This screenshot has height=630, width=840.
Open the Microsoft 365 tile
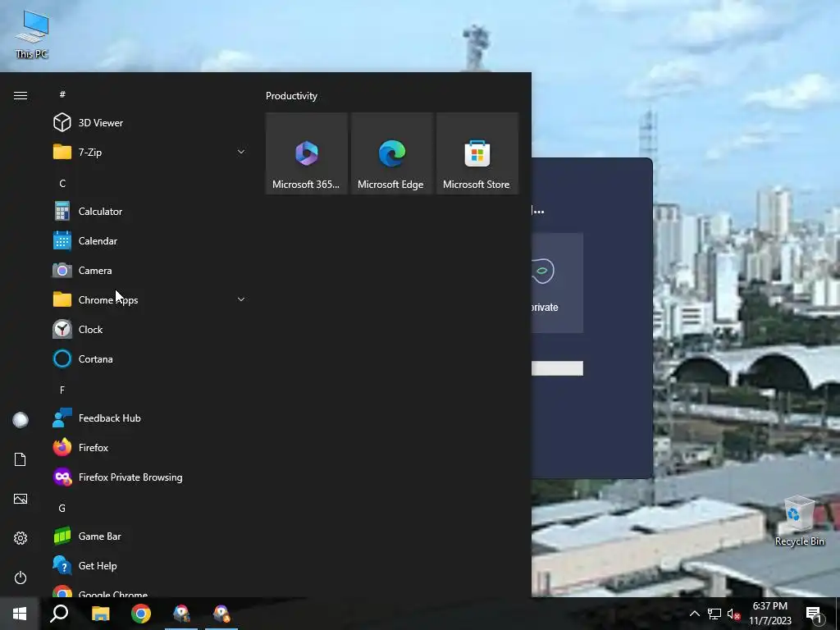307,153
